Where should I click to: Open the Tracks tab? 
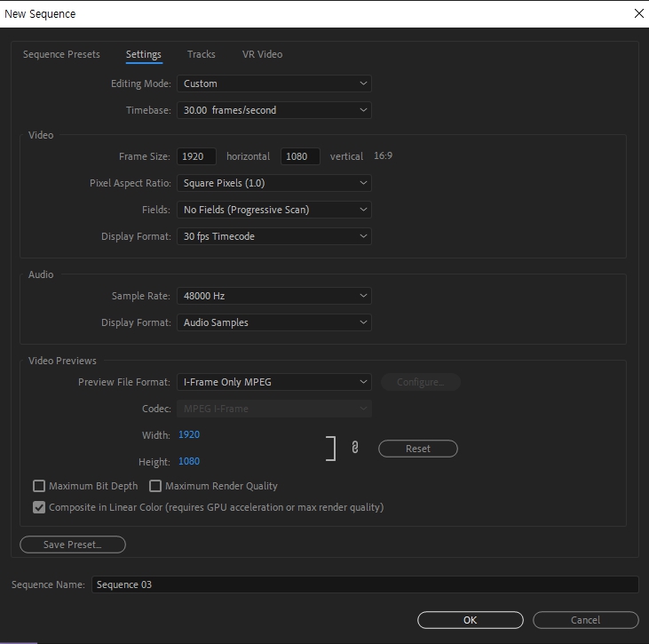tap(202, 54)
